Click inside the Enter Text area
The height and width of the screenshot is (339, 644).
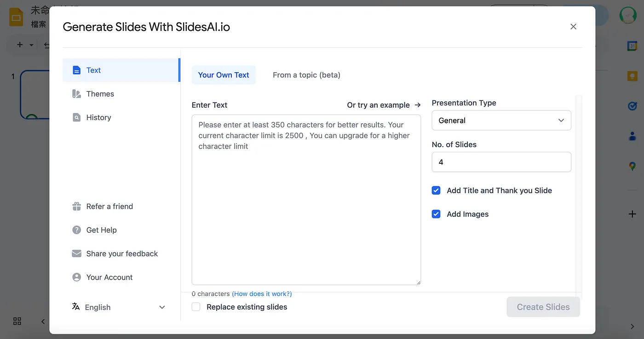[x=306, y=200]
